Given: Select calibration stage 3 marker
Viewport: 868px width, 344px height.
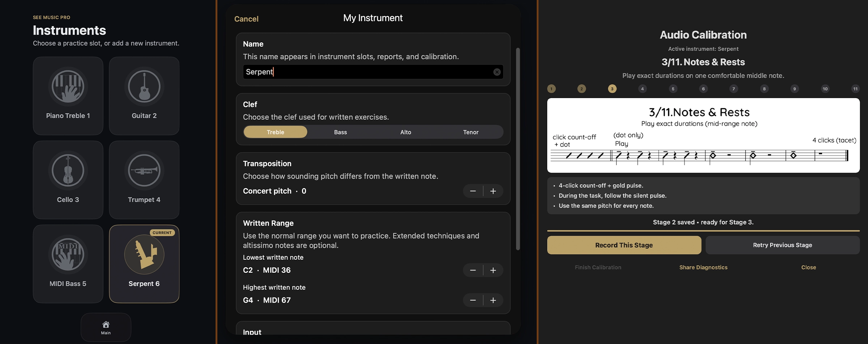Looking at the screenshot, I should (x=612, y=89).
